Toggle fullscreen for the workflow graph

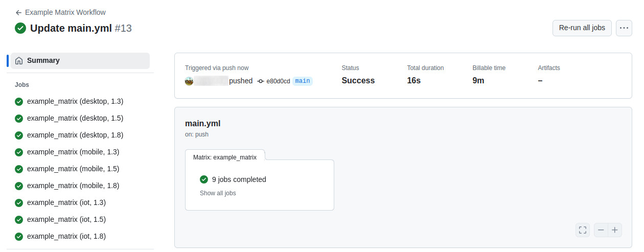583,230
